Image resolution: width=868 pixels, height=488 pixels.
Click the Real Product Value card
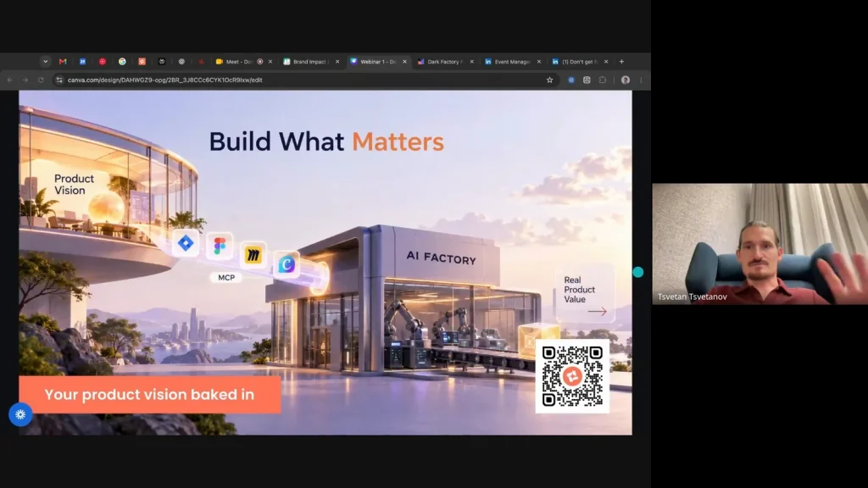point(585,292)
